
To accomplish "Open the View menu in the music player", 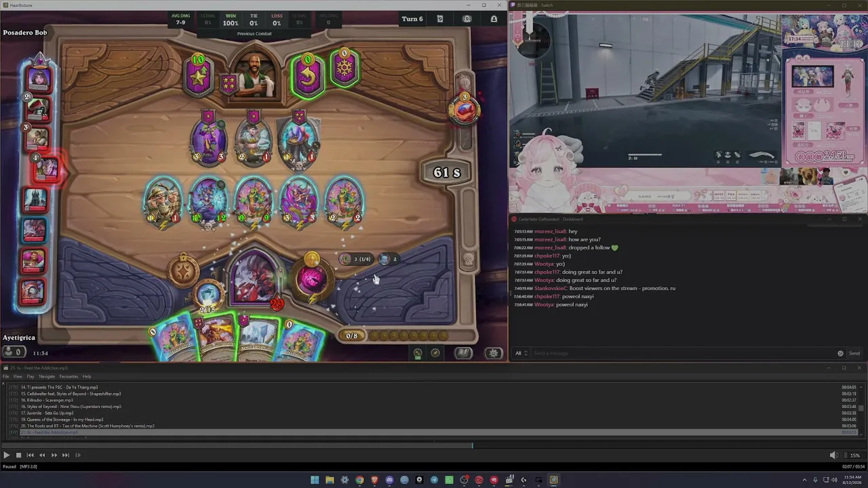I will [x=18, y=376].
